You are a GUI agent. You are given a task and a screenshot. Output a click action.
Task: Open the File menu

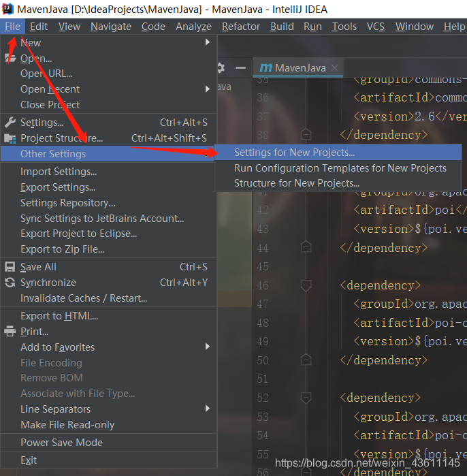click(x=12, y=27)
